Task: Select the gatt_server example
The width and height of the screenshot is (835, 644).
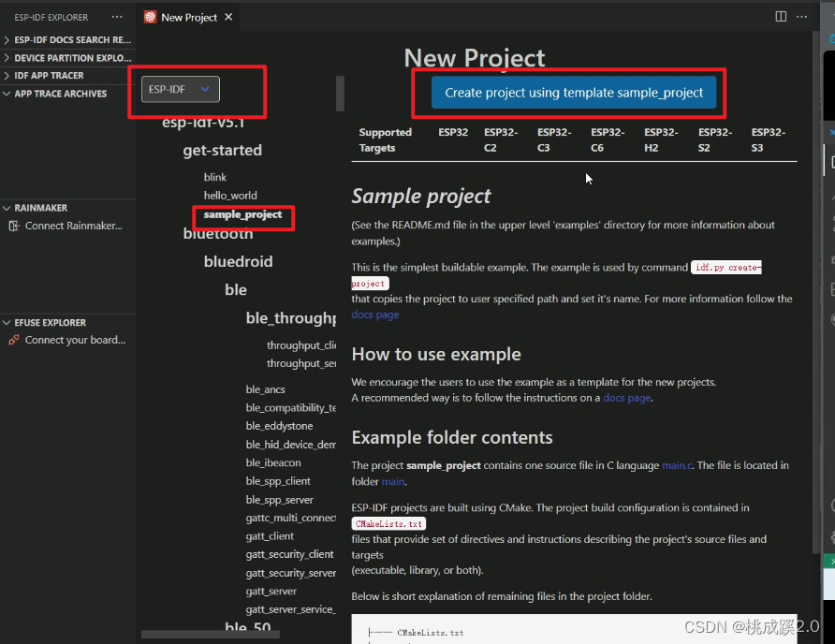Action: point(271,591)
